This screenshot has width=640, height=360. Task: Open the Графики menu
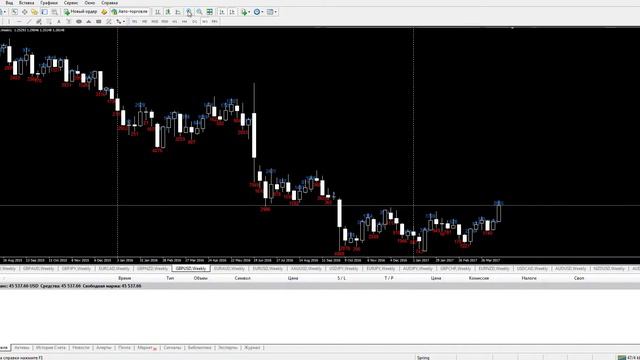coord(49,2)
